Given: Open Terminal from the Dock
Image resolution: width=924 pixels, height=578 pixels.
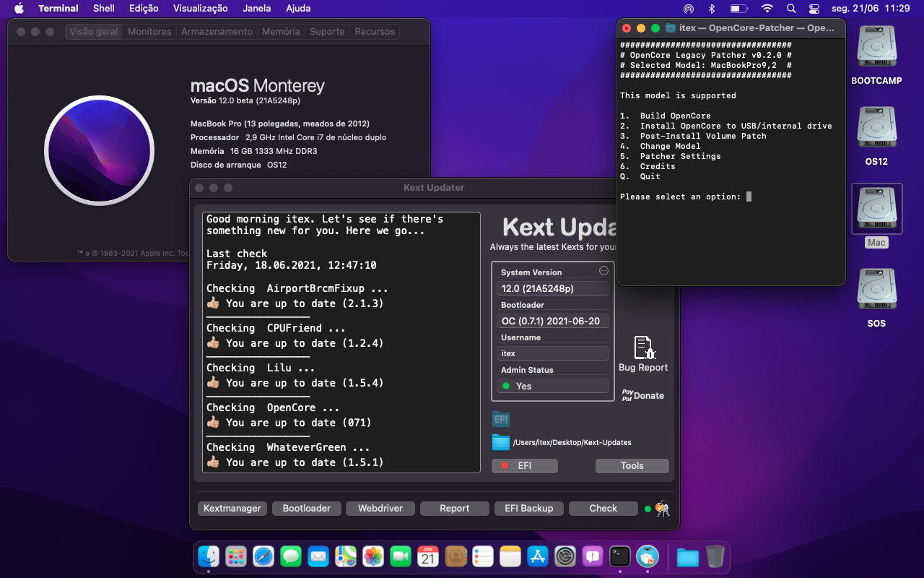Looking at the screenshot, I should coord(619,556).
